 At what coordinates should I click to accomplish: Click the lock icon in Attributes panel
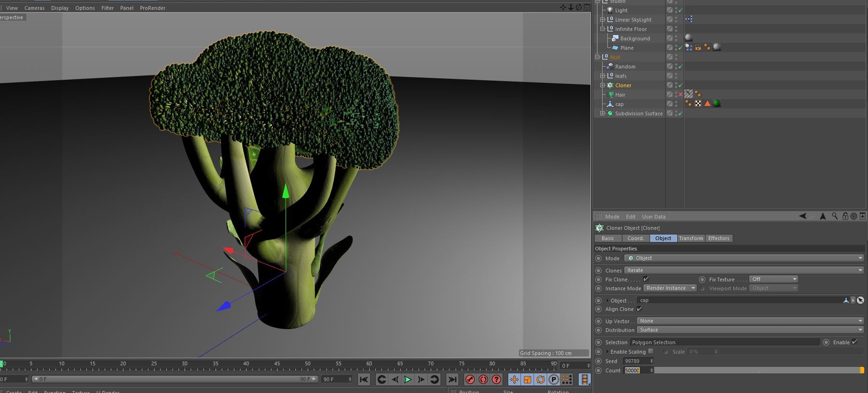click(845, 216)
